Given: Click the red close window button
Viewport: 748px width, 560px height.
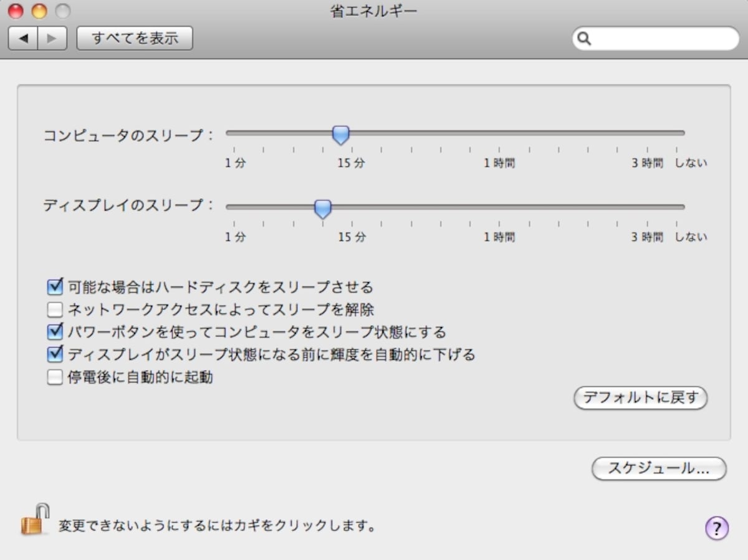Looking at the screenshot, I should [x=16, y=11].
